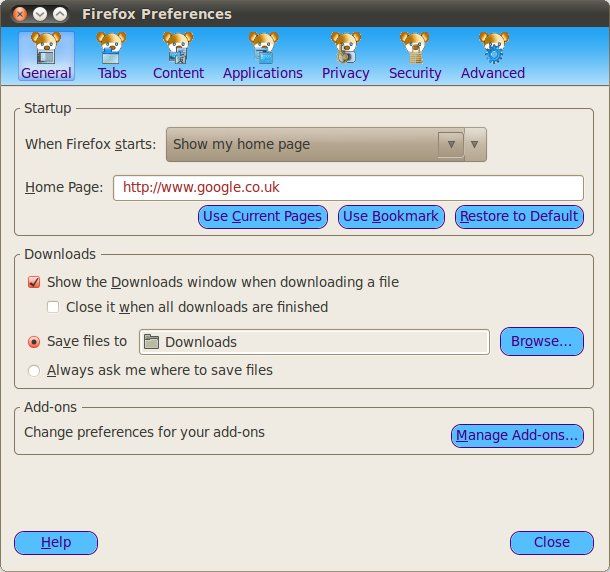Open the 'Show my home page' dropdown
610x572 pixels.
click(326, 144)
